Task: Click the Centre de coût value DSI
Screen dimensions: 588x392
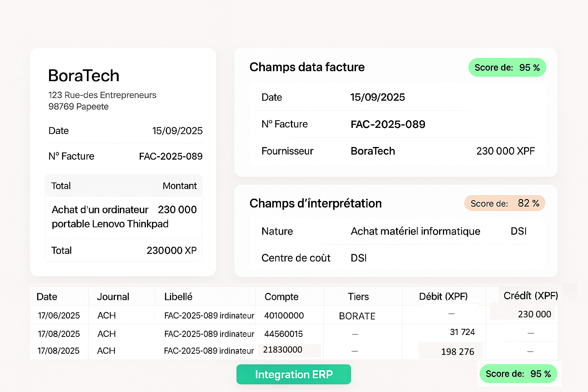Action: 359,258
